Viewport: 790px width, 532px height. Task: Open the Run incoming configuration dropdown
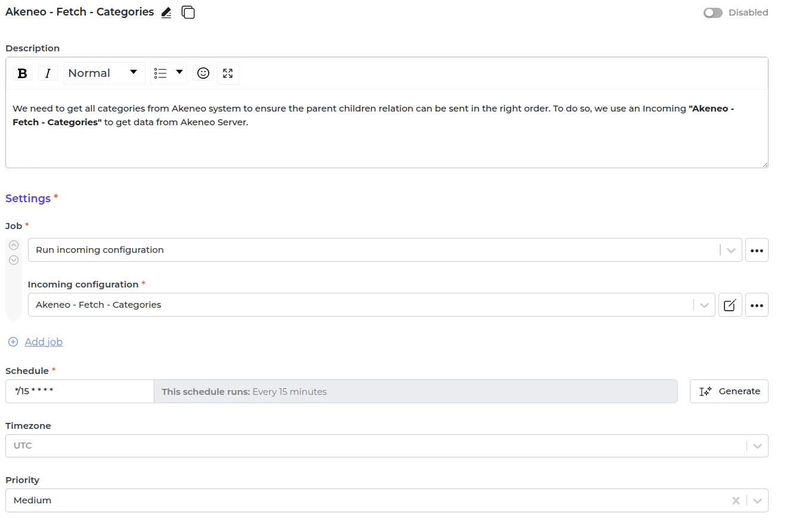[x=385, y=250]
